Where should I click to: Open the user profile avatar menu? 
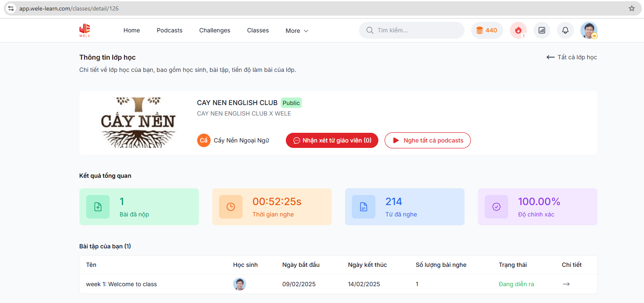[589, 30]
